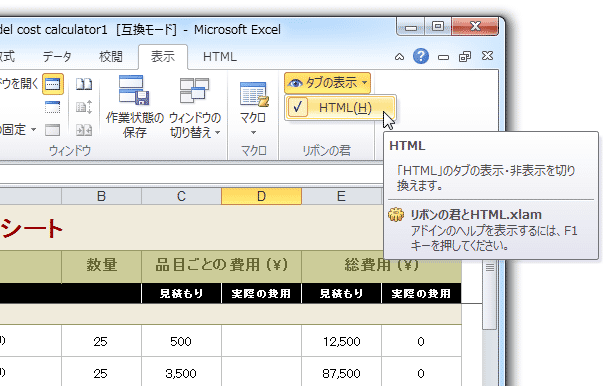
Task: Select column B header
Action: 101,196
